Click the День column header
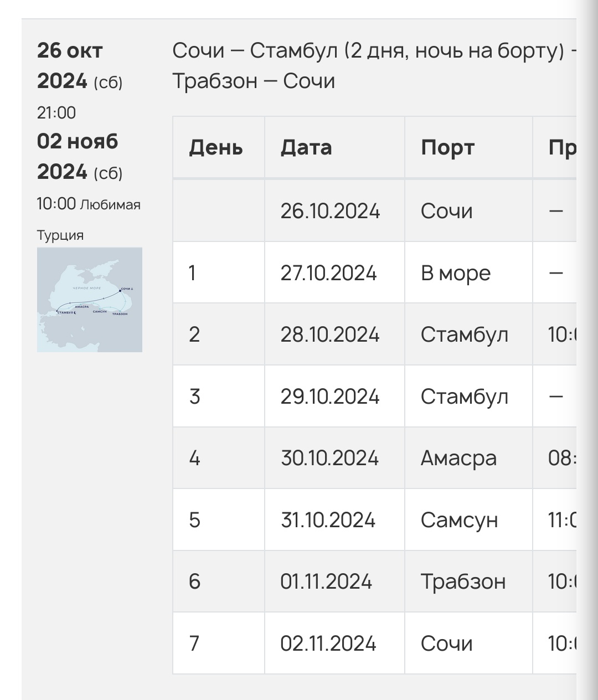This screenshot has height=700, width=598. pos(216,147)
